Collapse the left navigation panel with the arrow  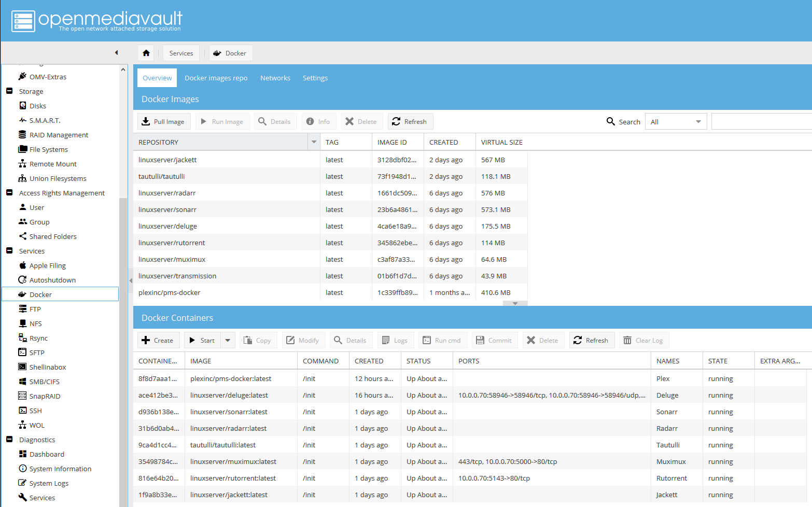[x=117, y=52]
